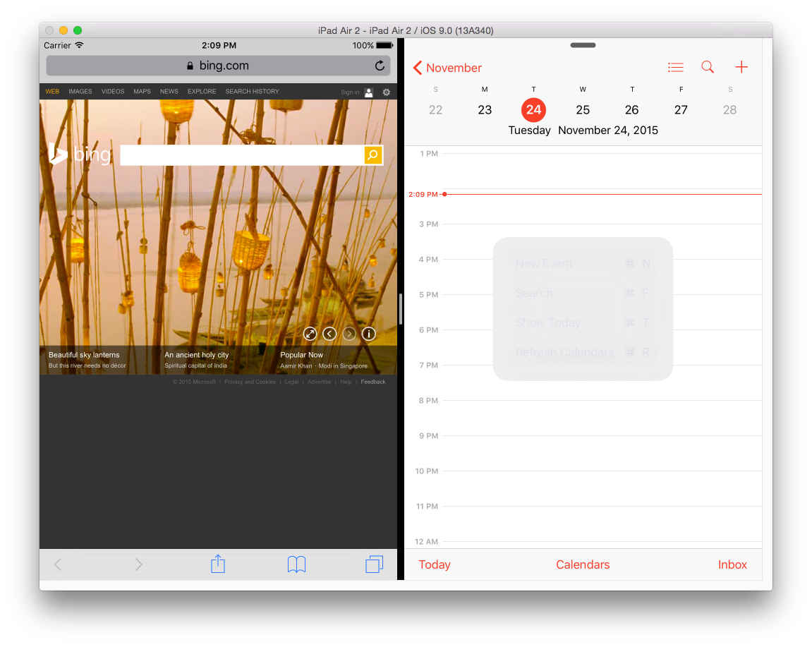Select Saturday 28 in the week strip
Viewport: 812px width, 647px height.
[x=729, y=110]
